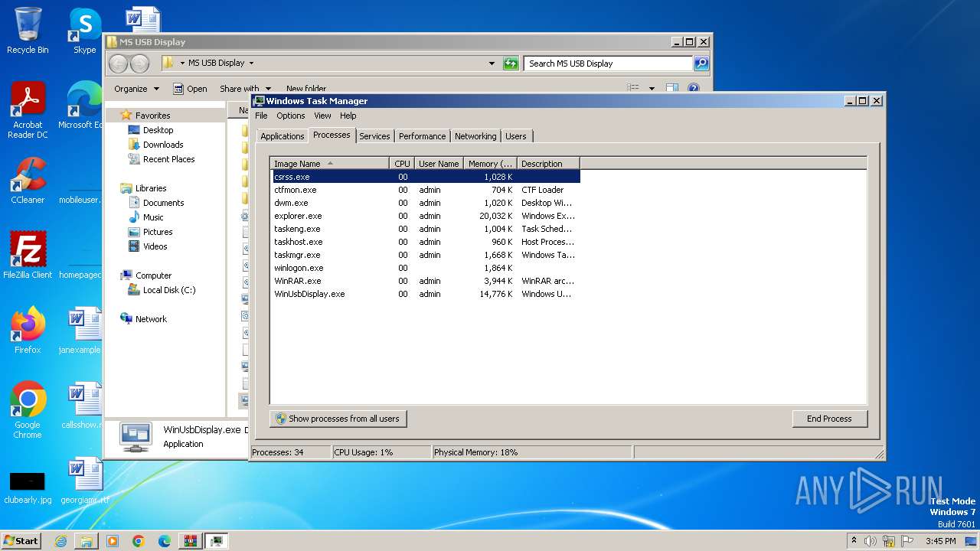Image resolution: width=980 pixels, height=551 pixels.
Task: Open the Options menu in Task Manager
Action: [x=290, y=116]
